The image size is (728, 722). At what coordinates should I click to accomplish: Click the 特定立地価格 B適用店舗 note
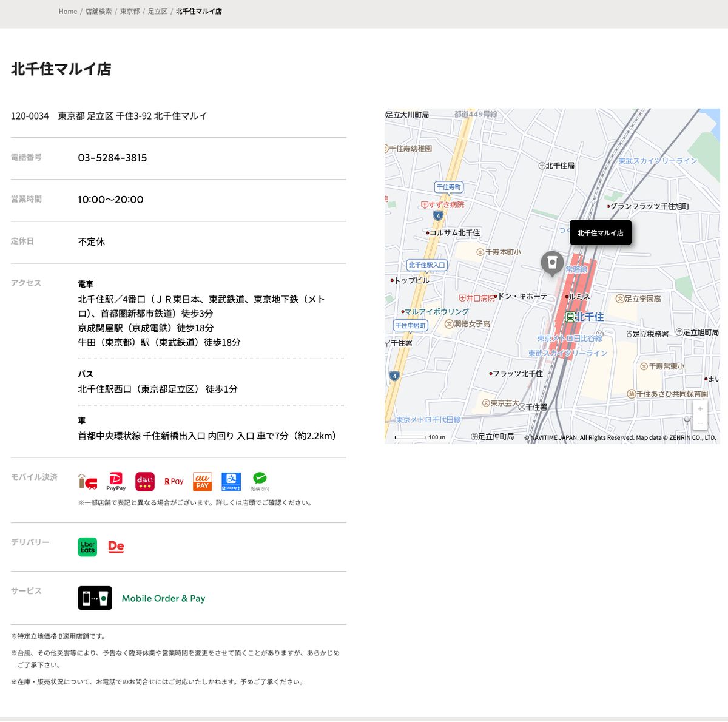point(59,636)
